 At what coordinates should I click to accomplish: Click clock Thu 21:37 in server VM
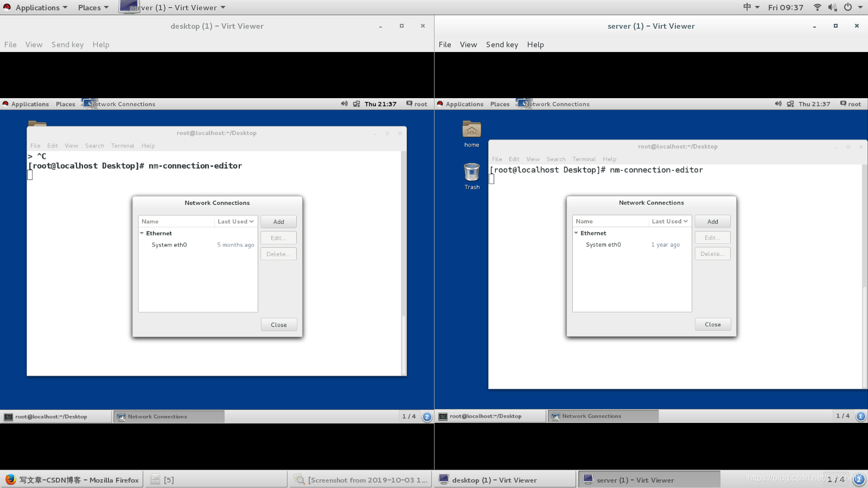(x=814, y=104)
